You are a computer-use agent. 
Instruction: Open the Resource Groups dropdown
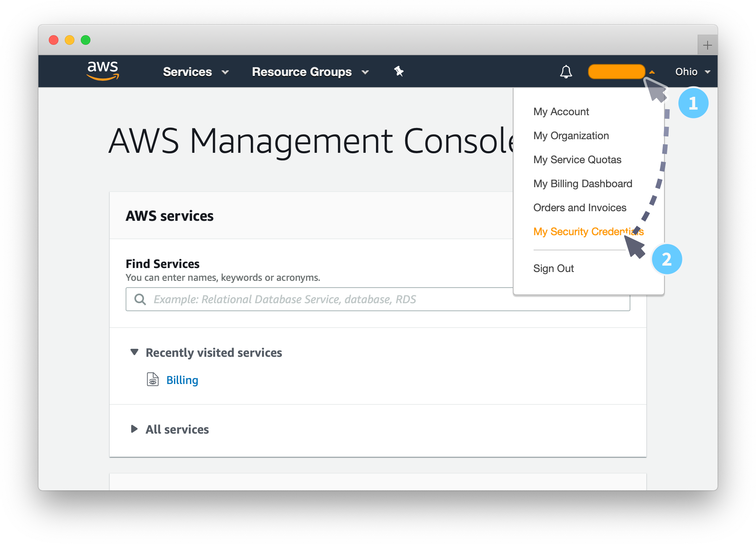click(310, 72)
